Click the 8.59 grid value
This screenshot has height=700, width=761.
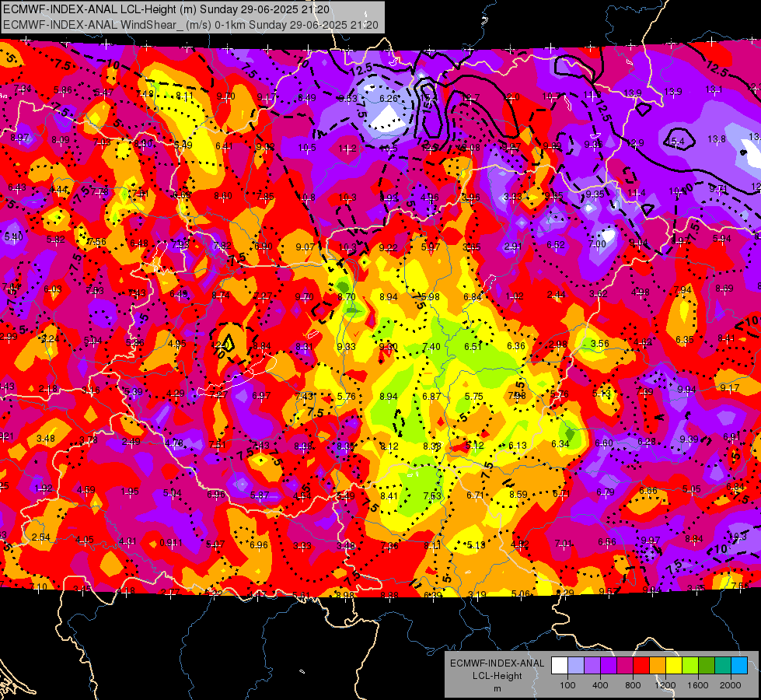(x=518, y=494)
